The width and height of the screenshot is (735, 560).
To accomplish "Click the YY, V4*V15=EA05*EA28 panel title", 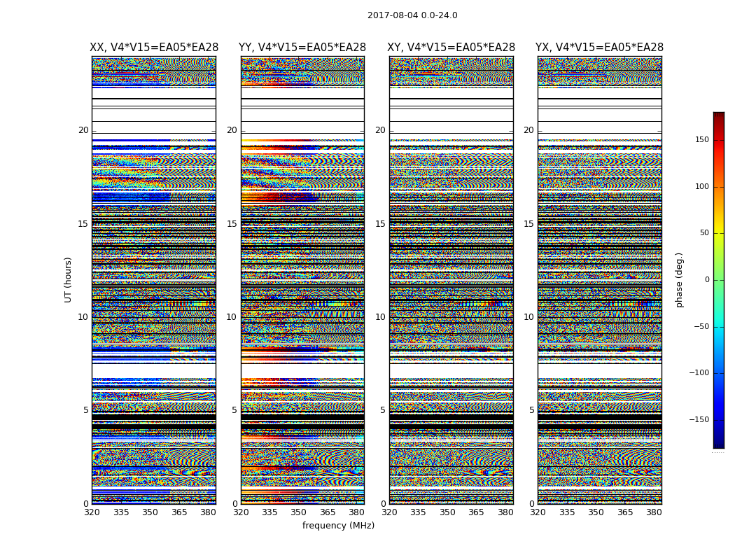I will coord(302,48).
